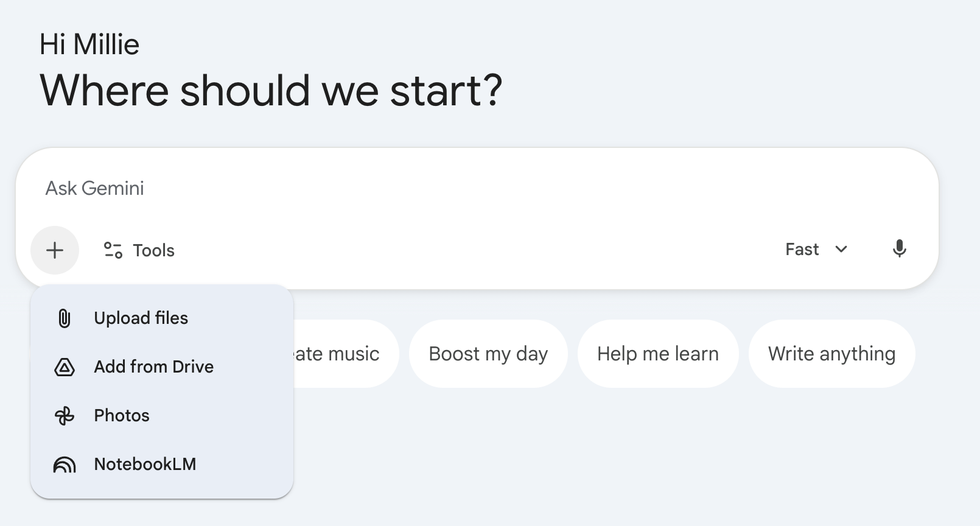Pick the Photos menu option text
Image resolution: width=980 pixels, height=526 pixels.
[x=122, y=415]
